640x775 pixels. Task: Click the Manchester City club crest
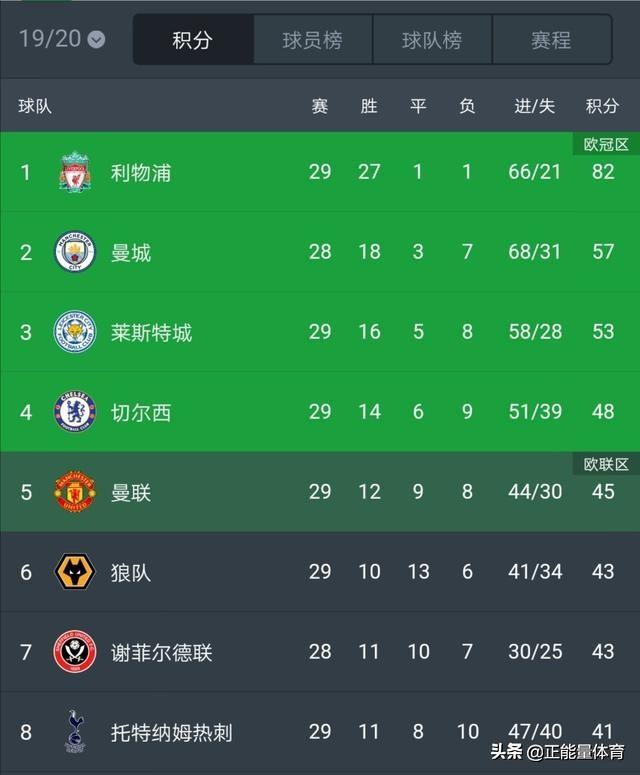pos(74,252)
